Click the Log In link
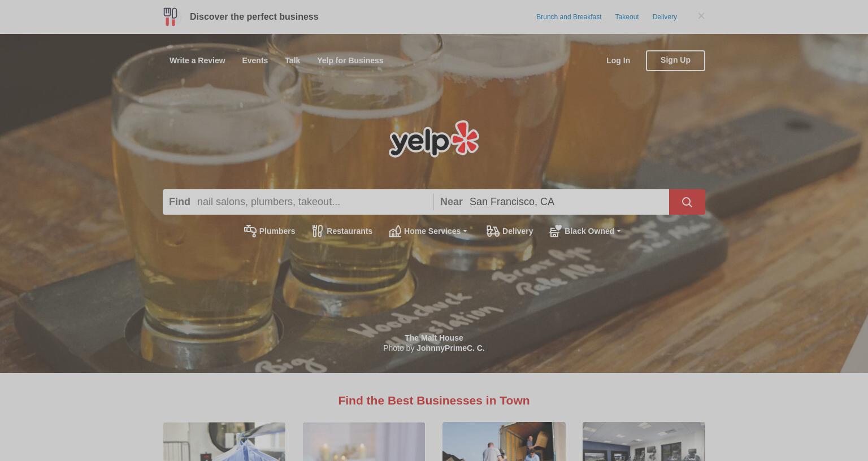 tap(618, 60)
